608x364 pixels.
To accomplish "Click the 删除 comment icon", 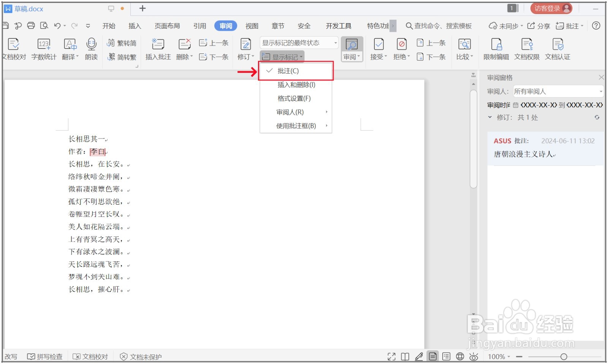I will click(x=185, y=45).
